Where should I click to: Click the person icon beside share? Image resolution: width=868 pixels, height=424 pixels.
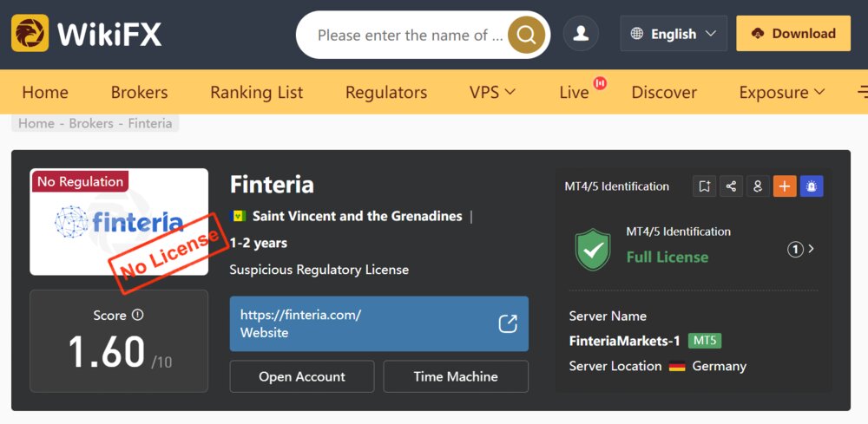[x=758, y=186]
